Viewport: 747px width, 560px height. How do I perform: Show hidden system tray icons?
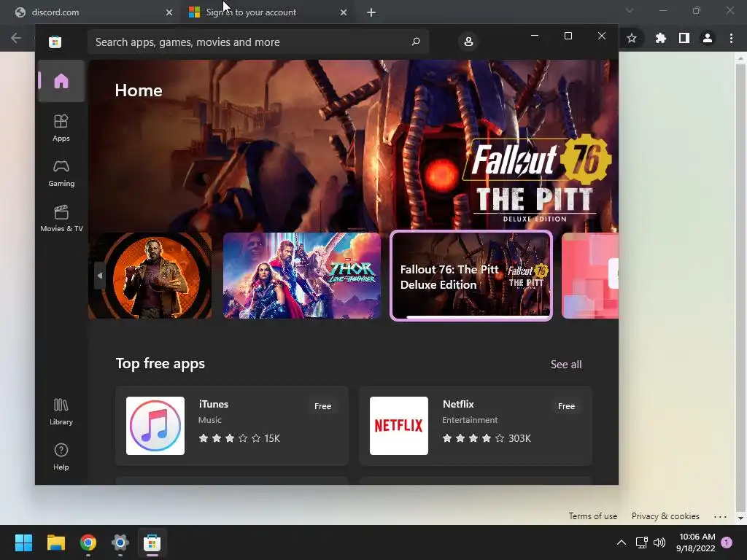point(622,542)
